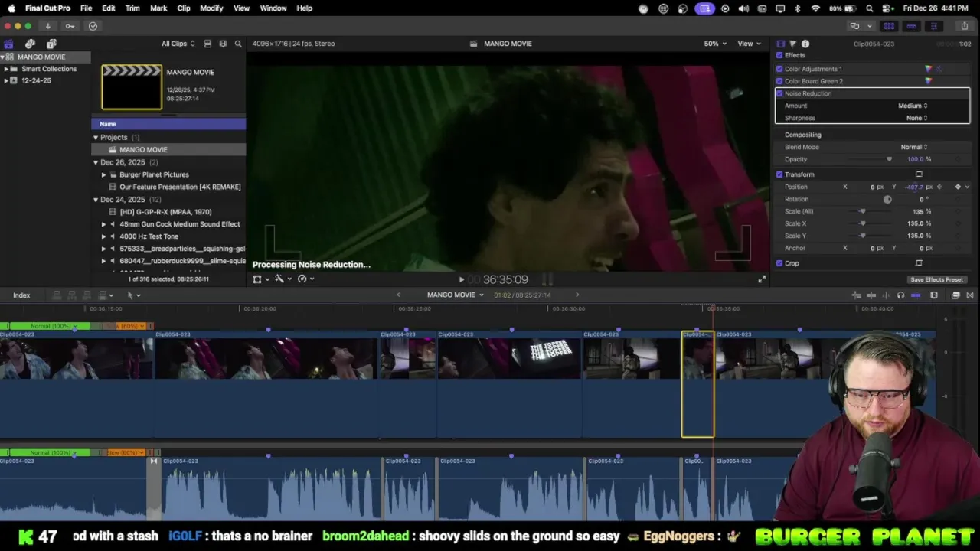Open the Edit menu

(x=109, y=8)
